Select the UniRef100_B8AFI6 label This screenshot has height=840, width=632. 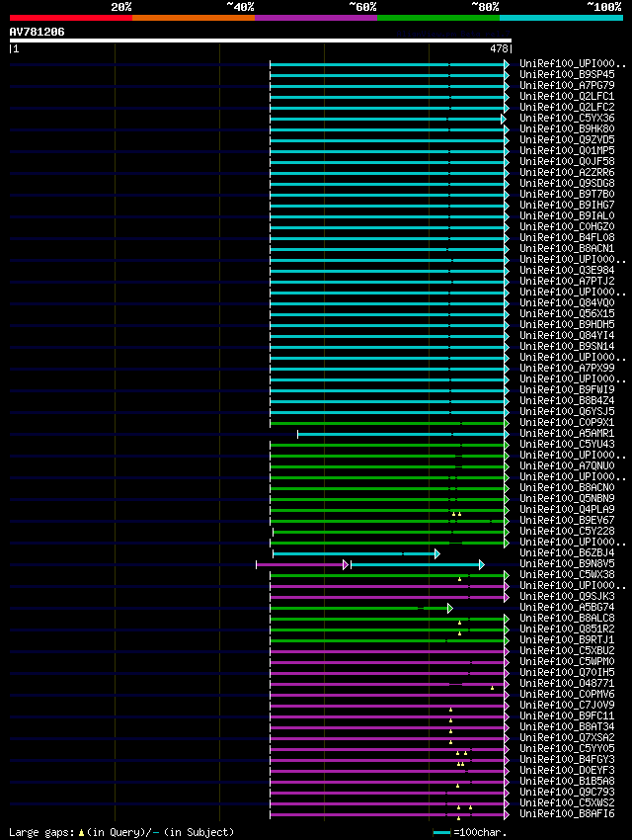click(x=567, y=813)
